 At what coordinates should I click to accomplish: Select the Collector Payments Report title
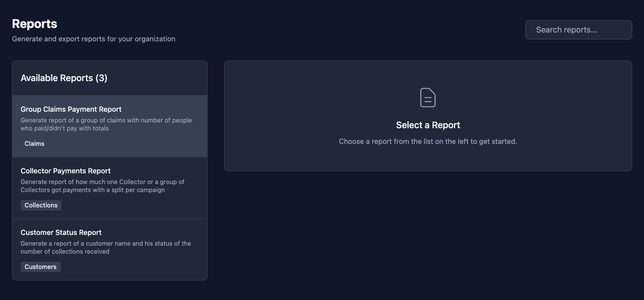(65, 171)
